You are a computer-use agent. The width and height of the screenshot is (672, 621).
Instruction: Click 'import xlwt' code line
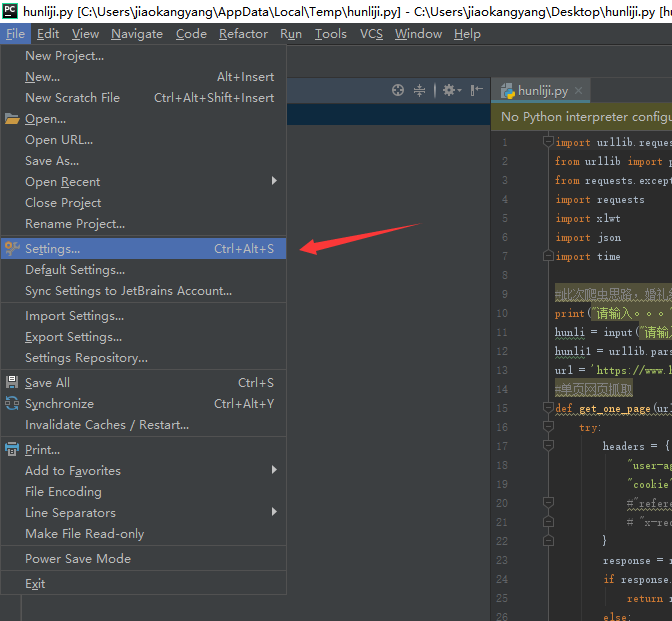[588, 219]
